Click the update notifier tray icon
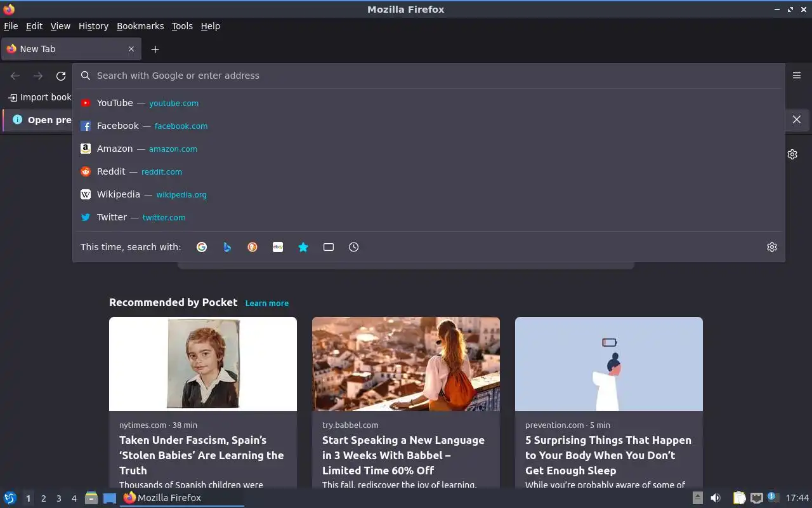The width and height of the screenshot is (812, 508). (772, 497)
